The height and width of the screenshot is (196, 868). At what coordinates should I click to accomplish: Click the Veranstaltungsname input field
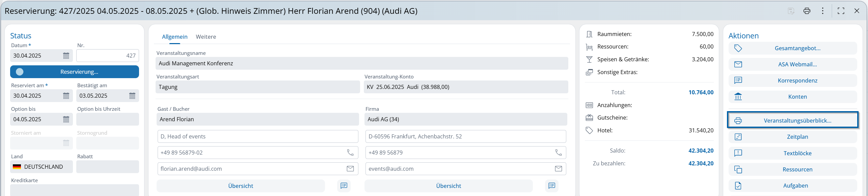point(361,63)
